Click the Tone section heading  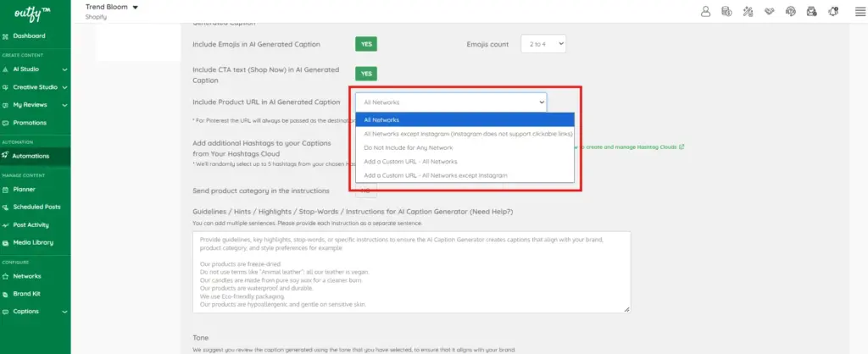pos(200,337)
